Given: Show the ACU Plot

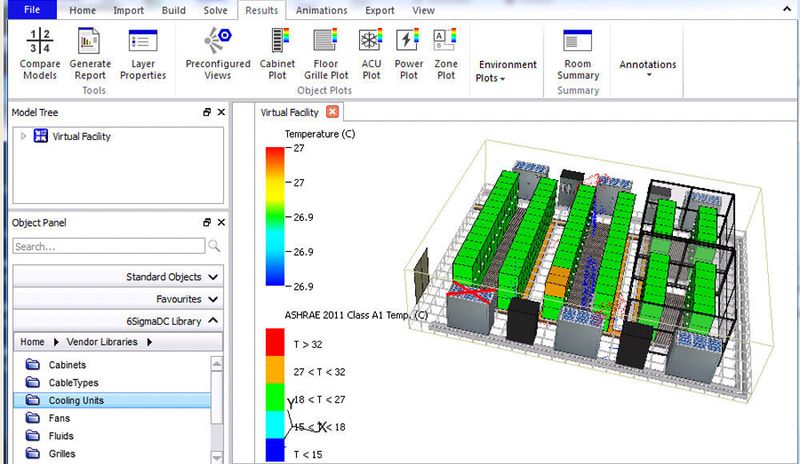Looking at the screenshot, I should point(371,54).
